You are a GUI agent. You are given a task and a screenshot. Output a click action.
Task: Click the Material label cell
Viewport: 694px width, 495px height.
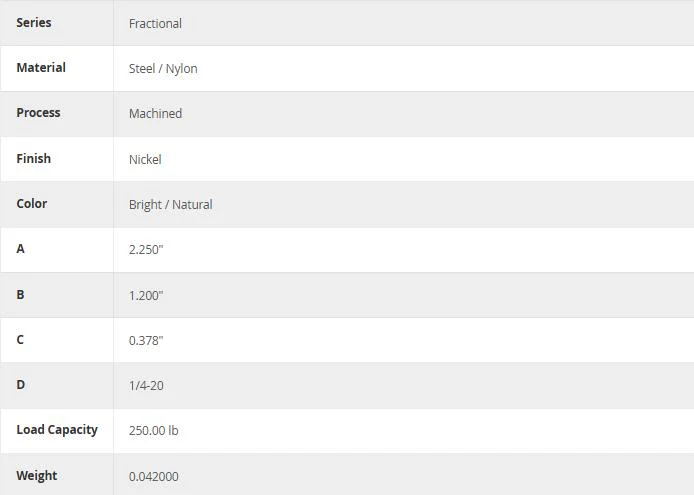pos(41,68)
